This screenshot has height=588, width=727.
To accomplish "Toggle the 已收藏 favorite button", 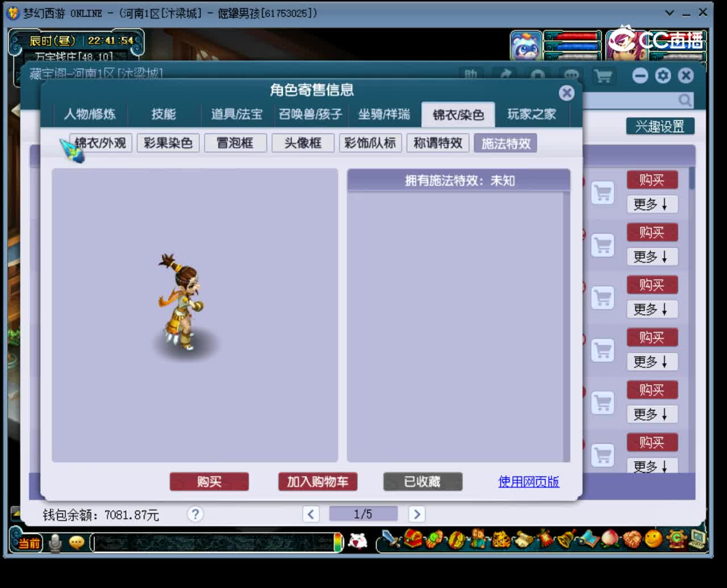I will (x=423, y=482).
